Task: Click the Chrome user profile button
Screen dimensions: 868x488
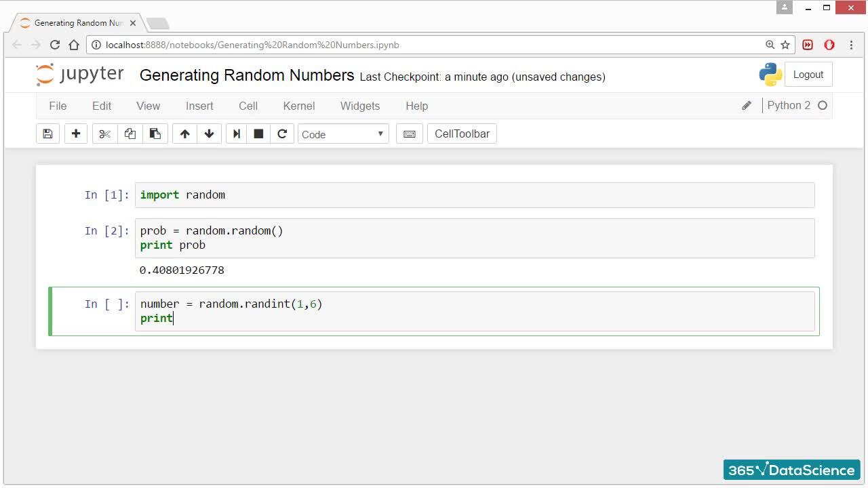Action: pyautogui.click(x=785, y=7)
